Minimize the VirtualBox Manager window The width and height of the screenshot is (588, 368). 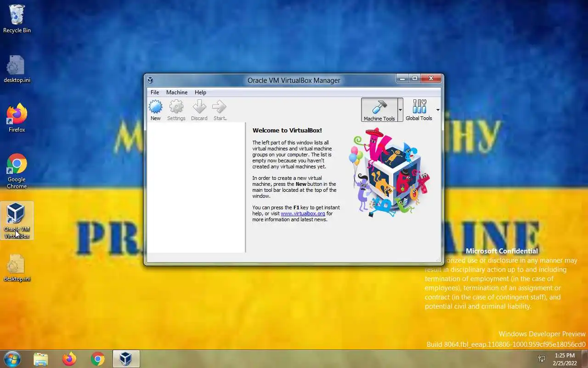tap(402, 79)
